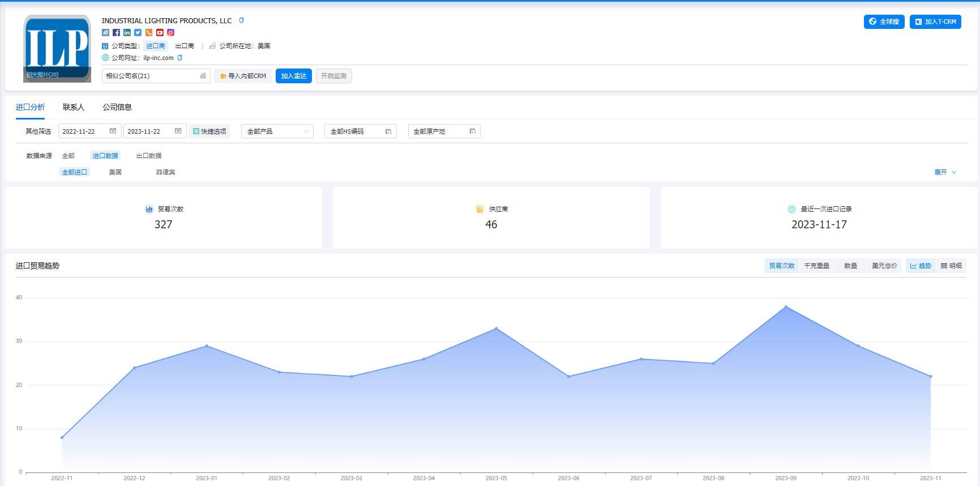
Task: Select the 美国 import filter
Action: (x=115, y=172)
